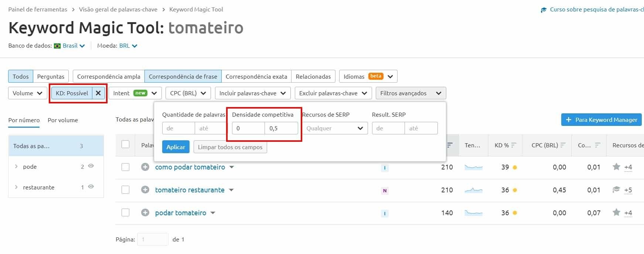Click plus icon beside 'como podar tomateiro'
This screenshot has height=254, width=644.
click(x=145, y=167)
